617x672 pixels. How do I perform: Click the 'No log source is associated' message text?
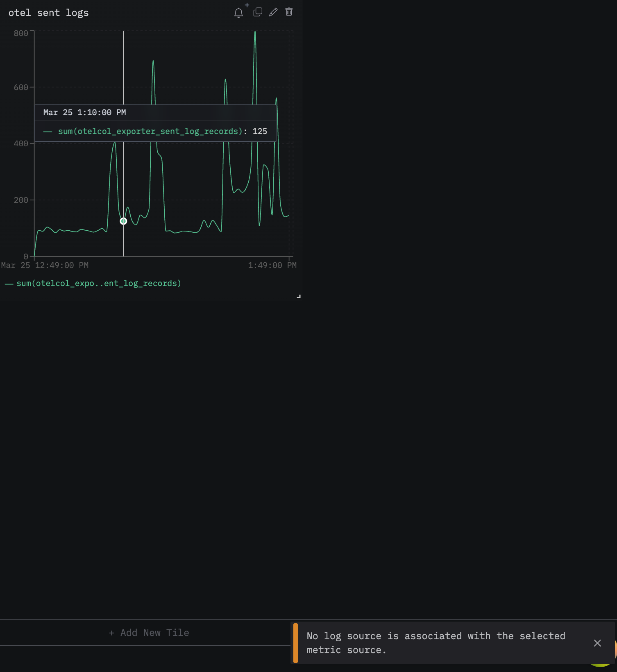(436, 643)
